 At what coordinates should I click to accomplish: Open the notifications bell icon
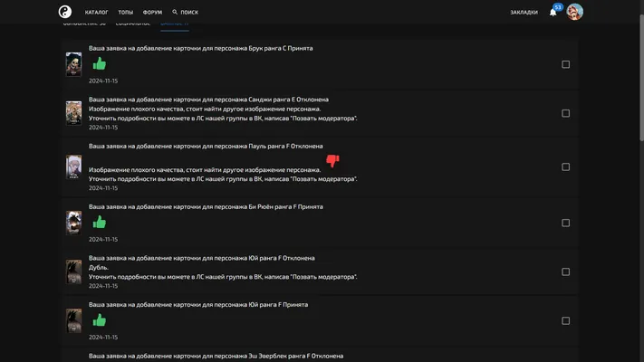(553, 13)
